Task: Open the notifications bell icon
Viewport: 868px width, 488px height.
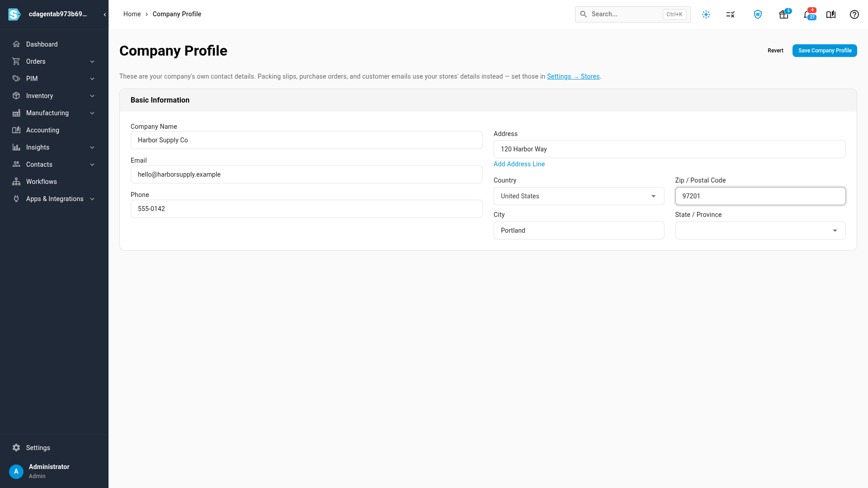Action: click(807, 14)
